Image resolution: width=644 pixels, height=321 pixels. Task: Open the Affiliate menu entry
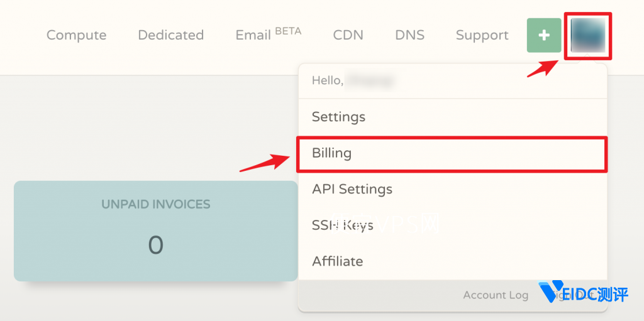click(337, 261)
